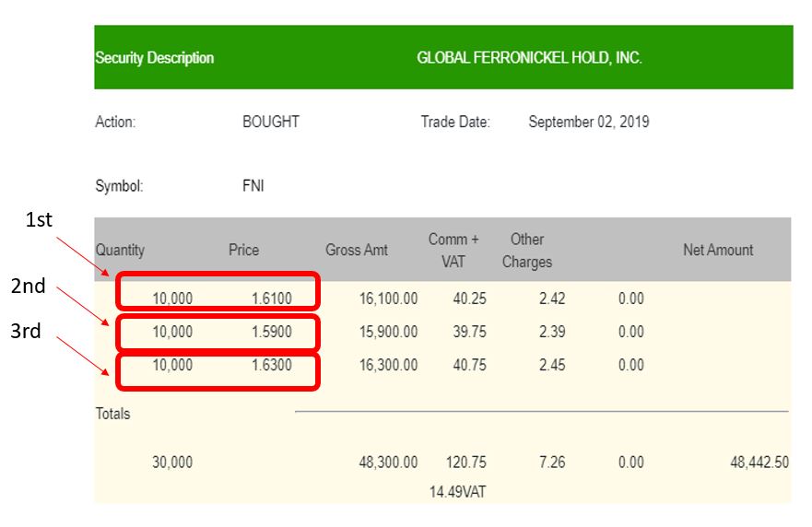Select commission value 40.25

coord(470,299)
